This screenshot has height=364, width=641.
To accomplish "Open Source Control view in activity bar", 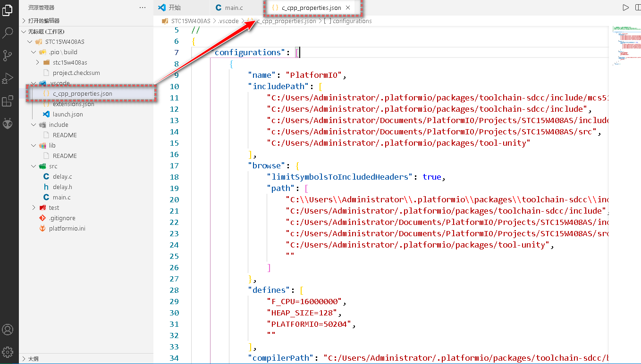I will click(x=8, y=56).
